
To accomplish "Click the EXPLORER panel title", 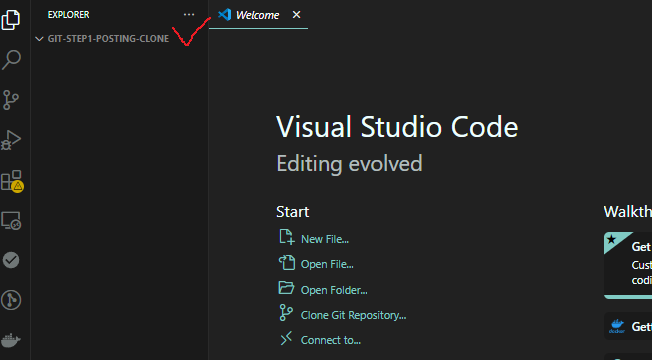I will [69, 15].
